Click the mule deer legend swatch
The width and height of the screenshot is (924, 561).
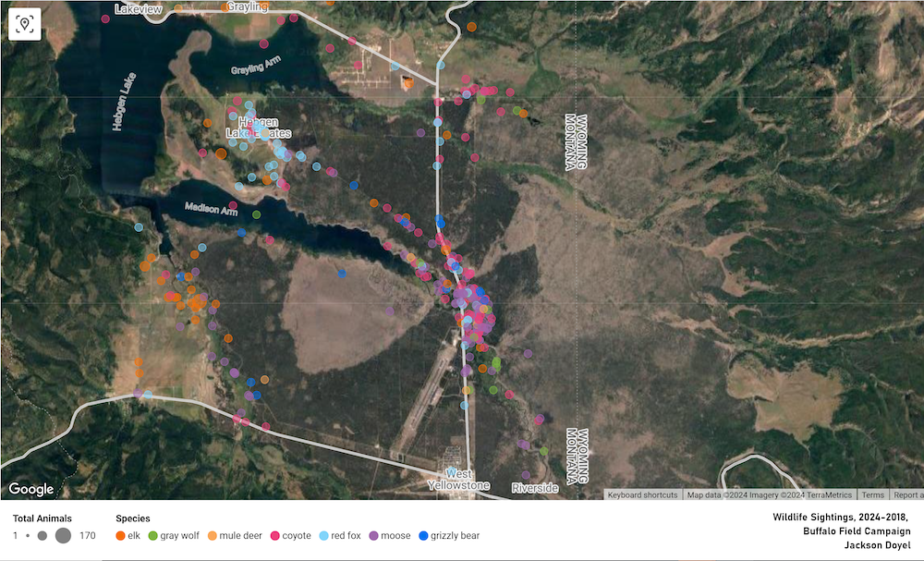coord(212,535)
